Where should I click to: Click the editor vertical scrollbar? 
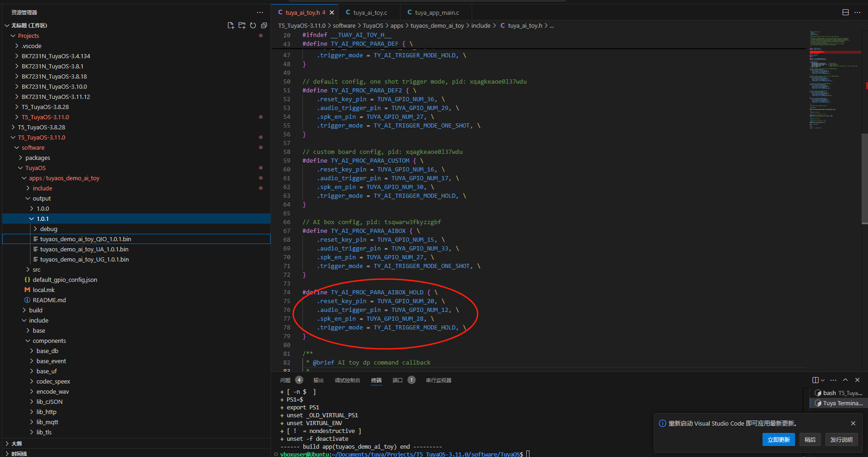pyautogui.click(x=864, y=178)
